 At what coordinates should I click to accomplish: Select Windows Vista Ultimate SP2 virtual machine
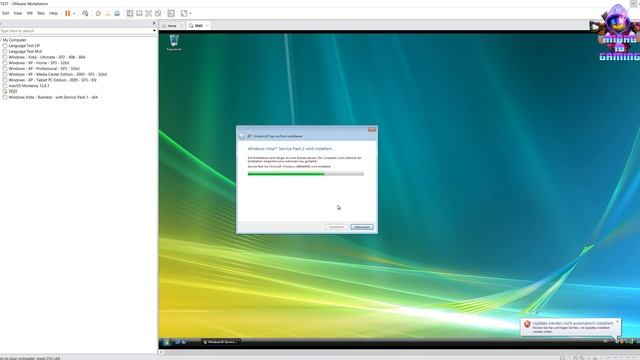click(47, 57)
